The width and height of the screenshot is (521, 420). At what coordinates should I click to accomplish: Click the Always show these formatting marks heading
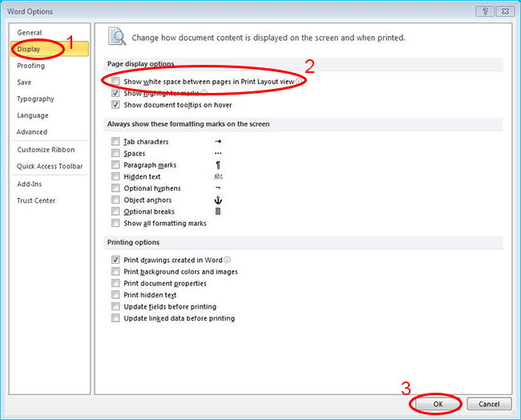coord(188,124)
